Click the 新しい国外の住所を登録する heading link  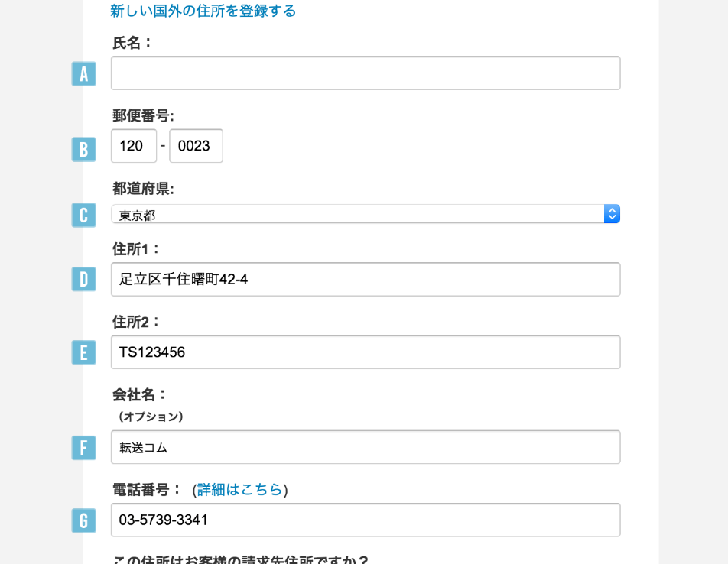tap(203, 11)
